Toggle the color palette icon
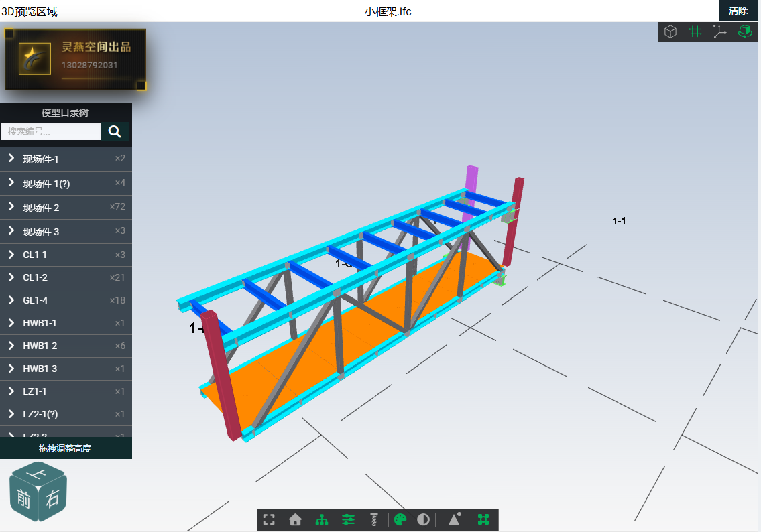761x532 pixels. pyautogui.click(x=400, y=520)
